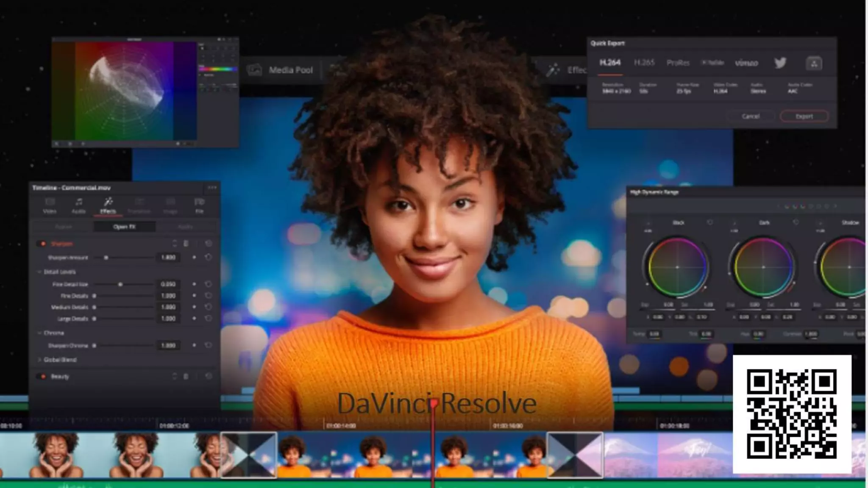
Task: Switch to the H.265 export tab
Action: (644, 63)
